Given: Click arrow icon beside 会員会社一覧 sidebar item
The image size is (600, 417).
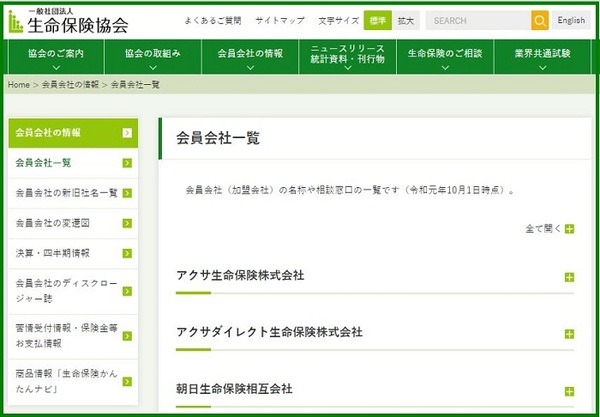Looking at the screenshot, I should pyautogui.click(x=127, y=163).
